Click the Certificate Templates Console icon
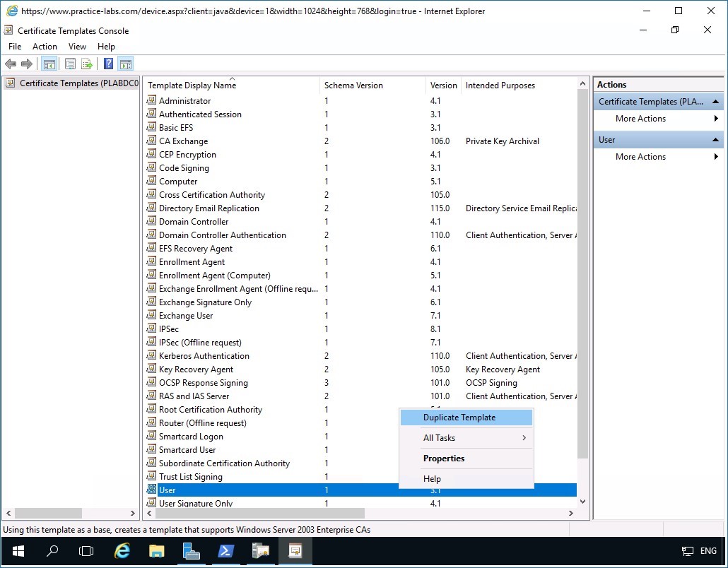This screenshot has width=728, height=568. click(x=9, y=30)
